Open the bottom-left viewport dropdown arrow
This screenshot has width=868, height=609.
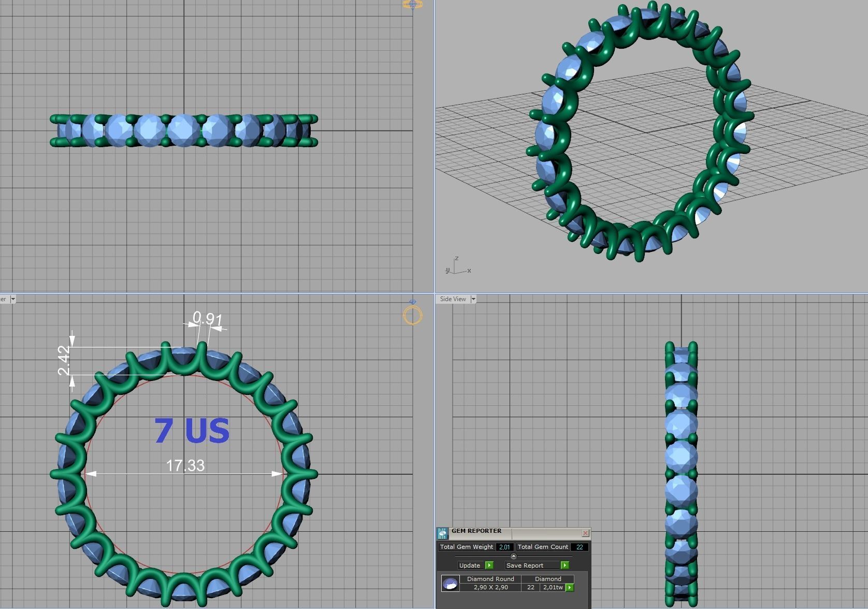(x=13, y=299)
